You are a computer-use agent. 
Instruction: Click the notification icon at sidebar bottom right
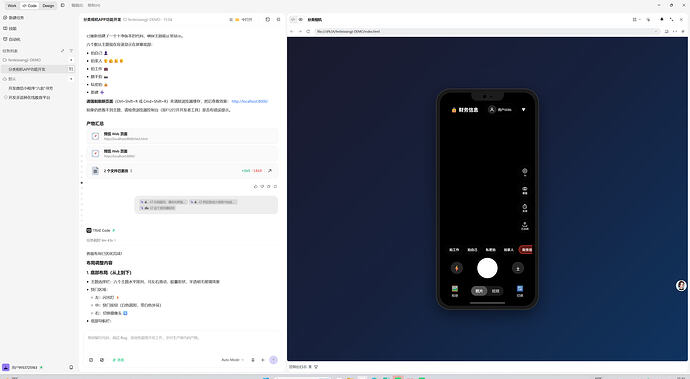coord(71,367)
